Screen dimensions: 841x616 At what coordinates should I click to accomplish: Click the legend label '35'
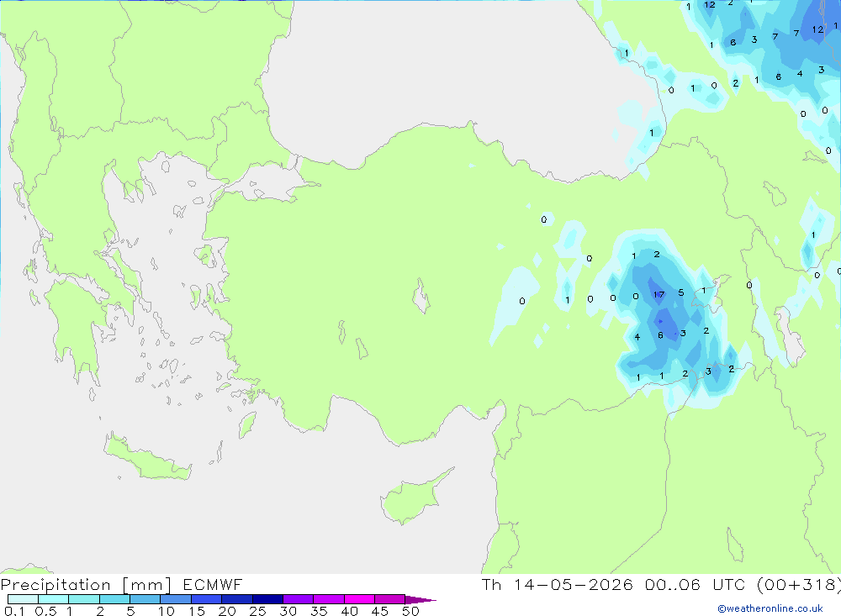tap(319, 611)
